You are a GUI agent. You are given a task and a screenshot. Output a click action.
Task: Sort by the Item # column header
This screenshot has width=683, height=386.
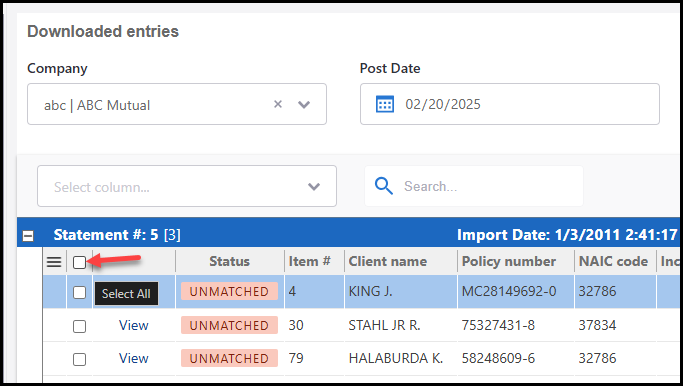309,261
